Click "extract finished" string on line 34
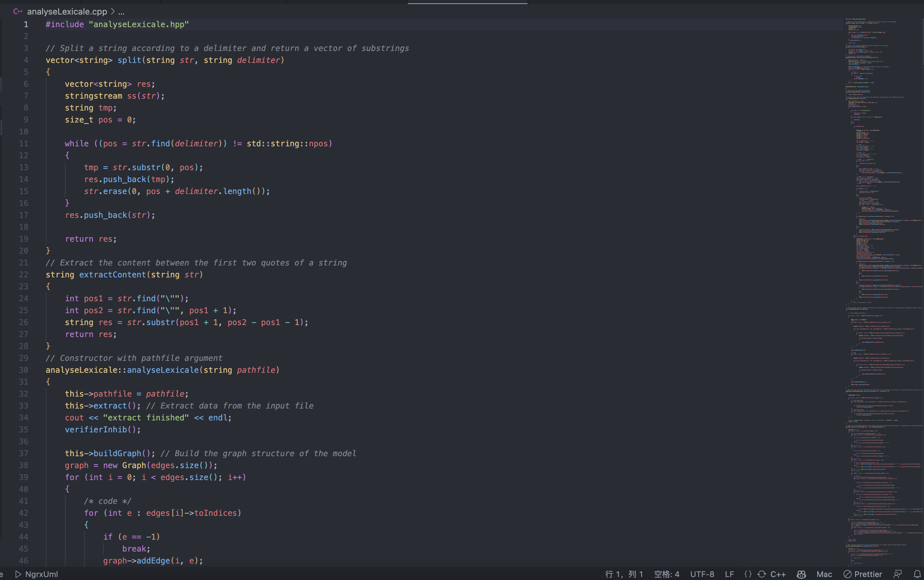924x580 pixels. click(x=146, y=417)
